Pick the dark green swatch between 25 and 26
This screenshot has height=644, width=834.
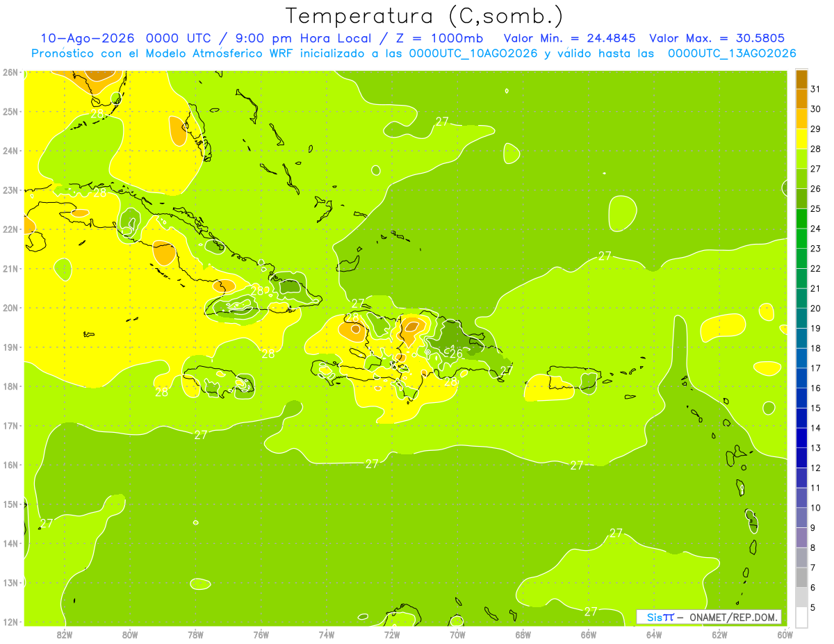[x=801, y=199]
